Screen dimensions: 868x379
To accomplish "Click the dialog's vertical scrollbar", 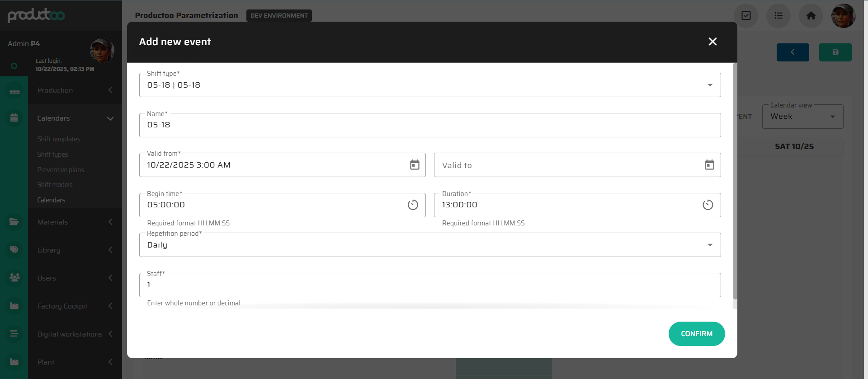I will [x=735, y=181].
